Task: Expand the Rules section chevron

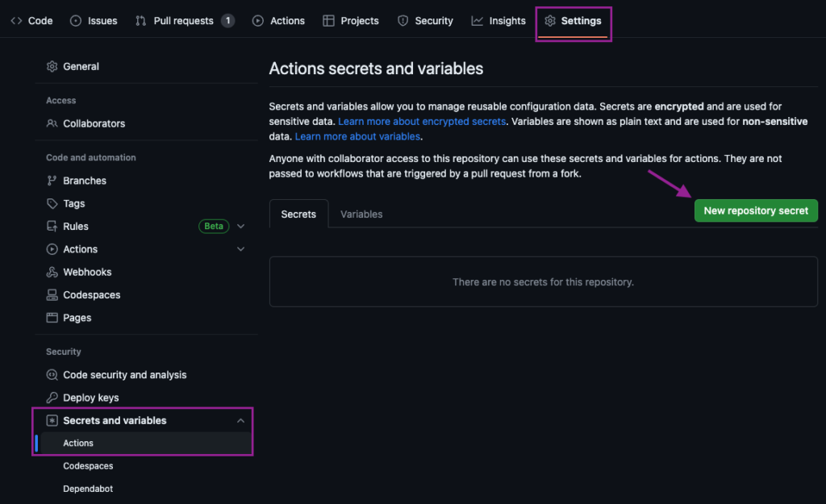Action: click(x=240, y=227)
